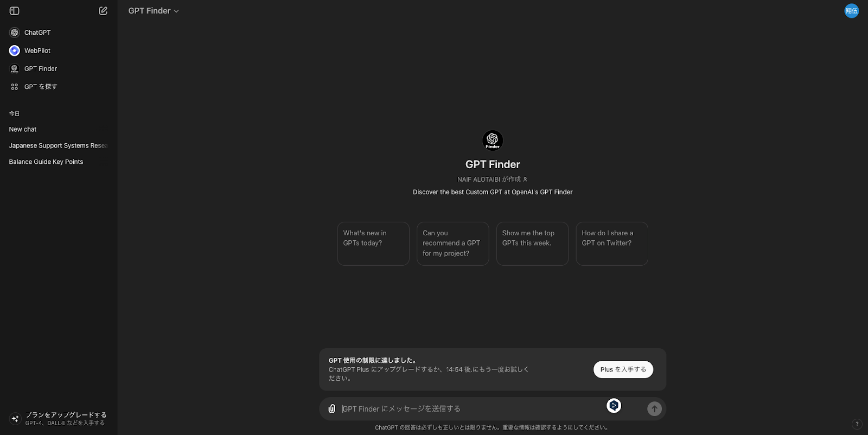Select the 'GPT 使用の制限に達しました' notice text
The height and width of the screenshot is (435, 868).
(x=373, y=360)
